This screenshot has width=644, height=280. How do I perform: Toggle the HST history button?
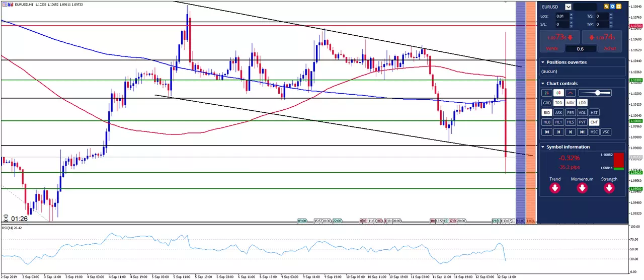[594, 112]
